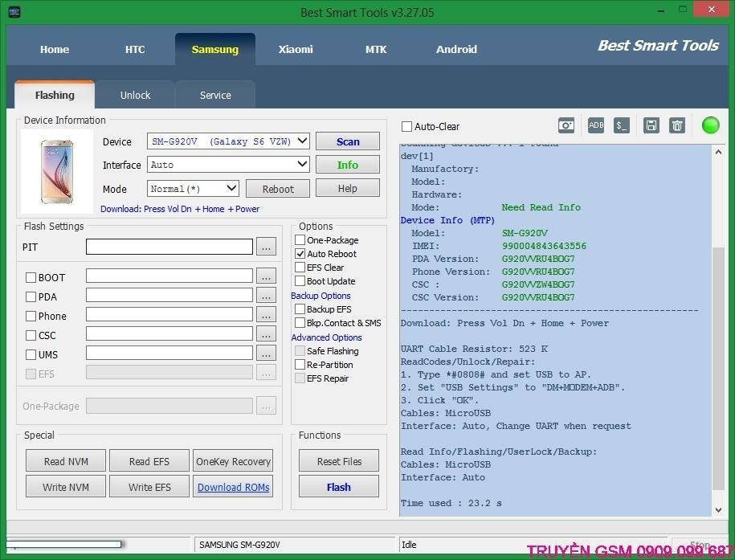The image size is (735, 560).
Task: Clear the log with trash icon
Action: [x=677, y=125]
